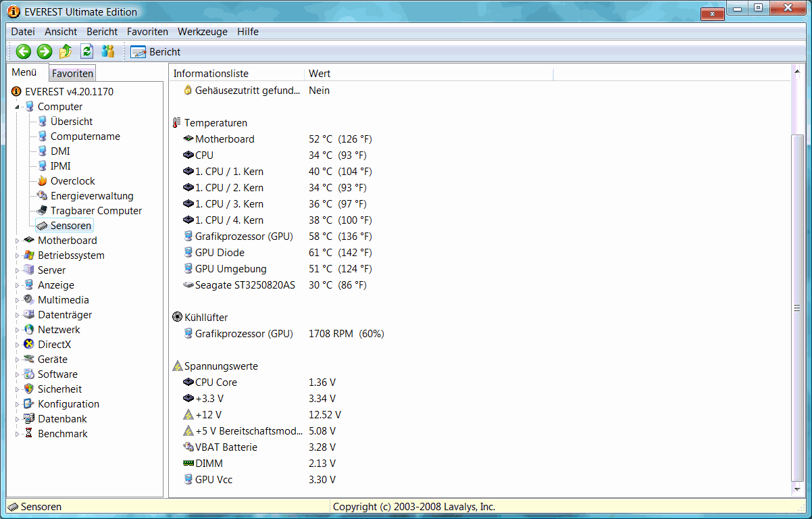
Task: Open the Ansicht menu
Action: coord(61,32)
